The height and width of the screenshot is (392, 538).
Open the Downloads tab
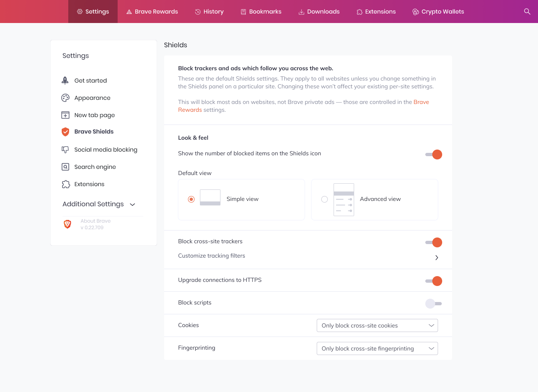[x=319, y=12]
